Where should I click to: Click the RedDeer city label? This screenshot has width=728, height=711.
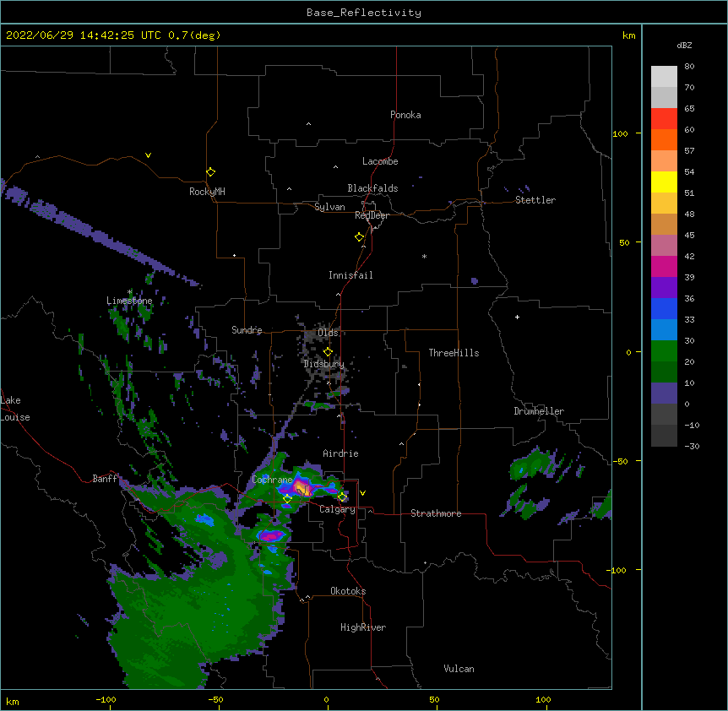click(372, 215)
